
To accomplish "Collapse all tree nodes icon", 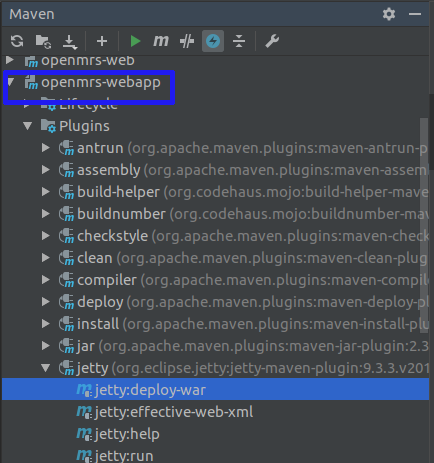I will click(239, 41).
